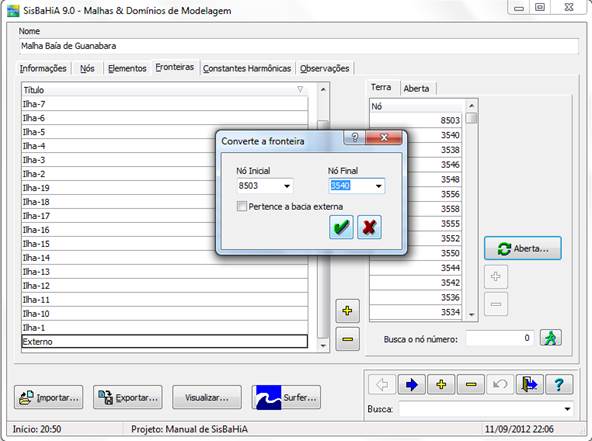Screen dimensions: 592x441
Task: Expand the Nó Inicial dropdown
Action: (287, 186)
